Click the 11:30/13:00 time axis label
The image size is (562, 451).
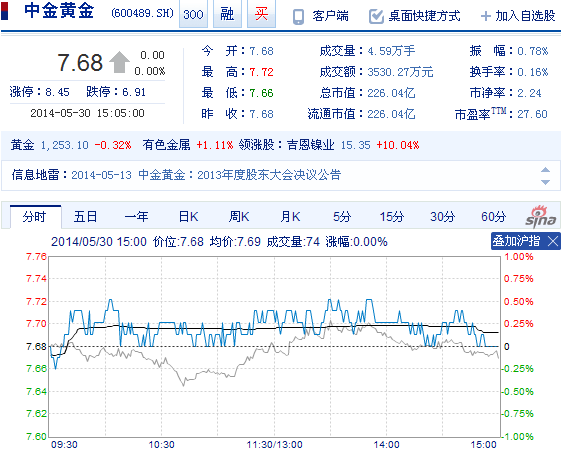(x=275, y=445)
